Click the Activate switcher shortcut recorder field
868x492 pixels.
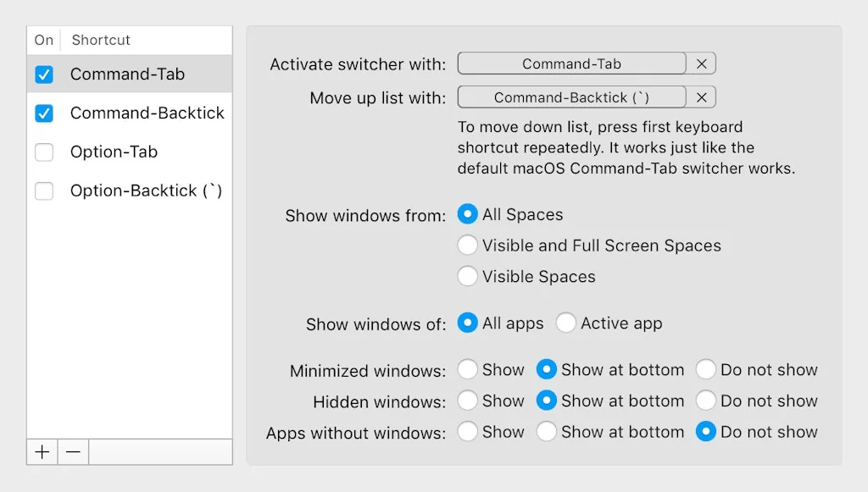[x=571, y=64]
